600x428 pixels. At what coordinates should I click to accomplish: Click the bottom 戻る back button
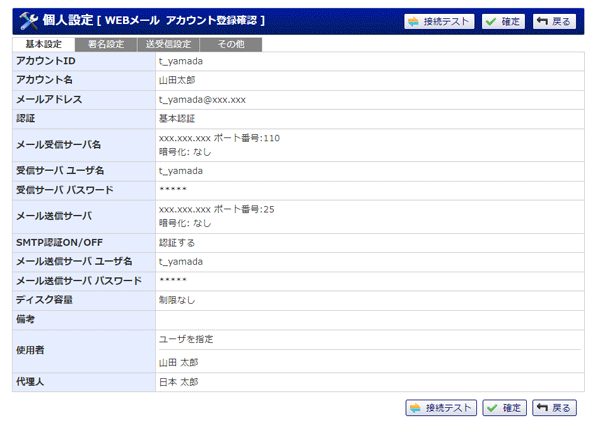[x=554, y=408]
